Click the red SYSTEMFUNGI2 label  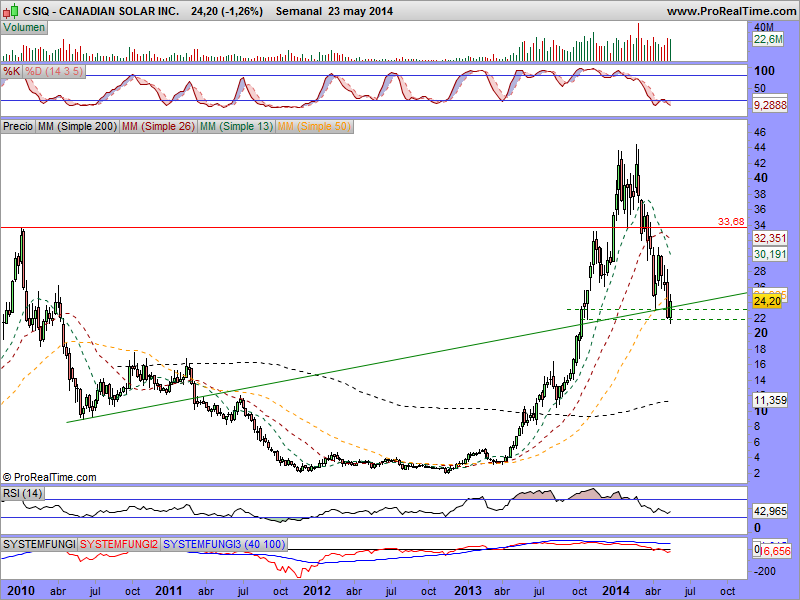click(119, 544)
